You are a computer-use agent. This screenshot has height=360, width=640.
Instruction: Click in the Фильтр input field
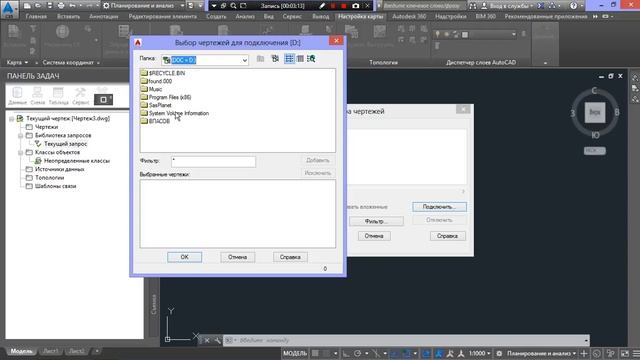point(213,161)
